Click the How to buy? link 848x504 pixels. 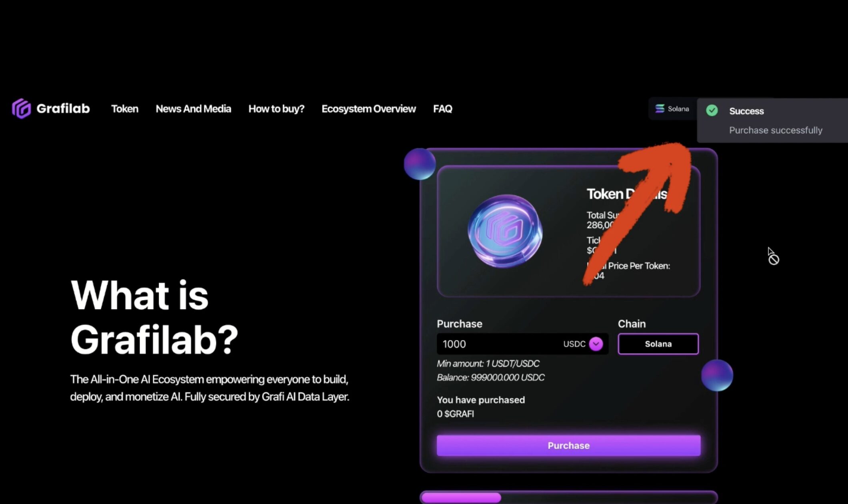pos(276,109)
